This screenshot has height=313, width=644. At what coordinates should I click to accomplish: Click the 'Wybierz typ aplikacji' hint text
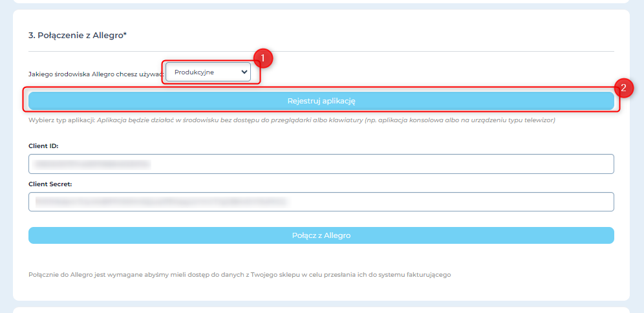pyautogui.click(x=292, y=121)
